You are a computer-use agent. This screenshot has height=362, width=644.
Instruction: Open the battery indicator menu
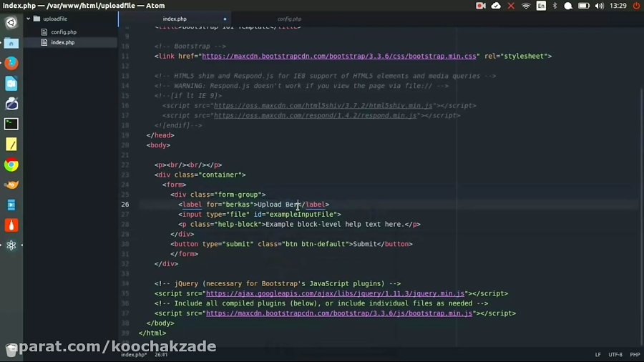pyautogui.click(x=584, y=6)
